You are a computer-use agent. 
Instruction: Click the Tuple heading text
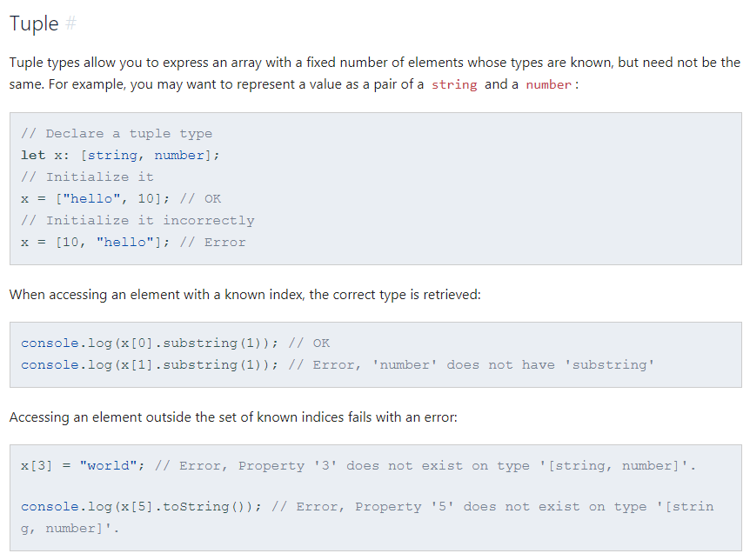coord(34,24)
